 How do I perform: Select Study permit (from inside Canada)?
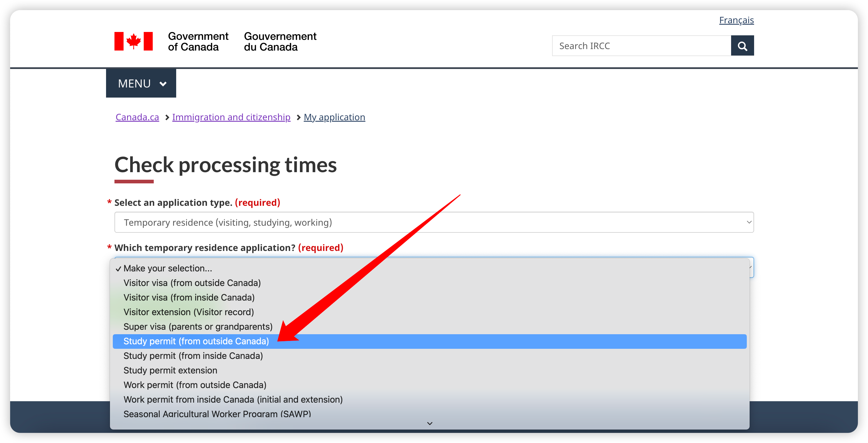[x=430, y=356]
